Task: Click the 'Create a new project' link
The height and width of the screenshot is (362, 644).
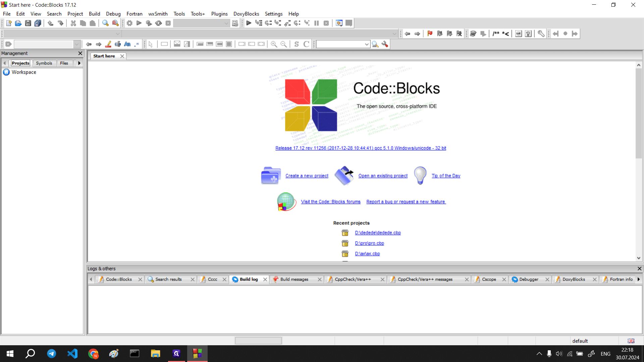Action: [x=307, y=176]
